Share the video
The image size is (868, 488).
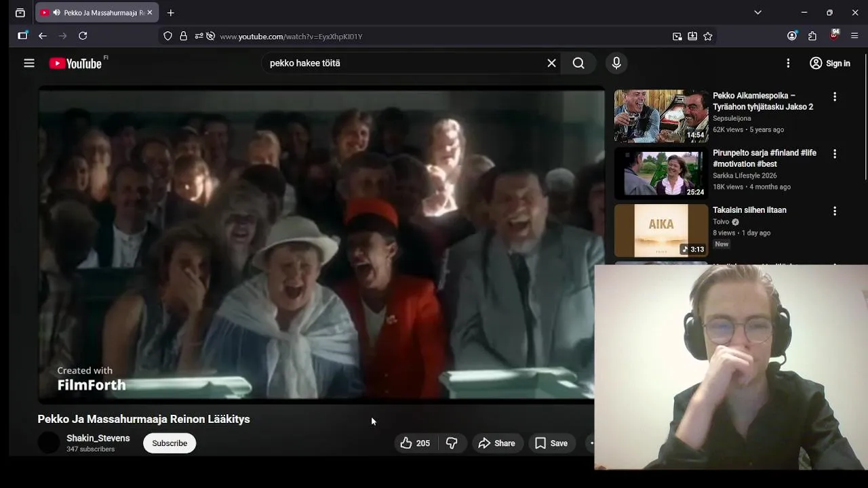497,443
